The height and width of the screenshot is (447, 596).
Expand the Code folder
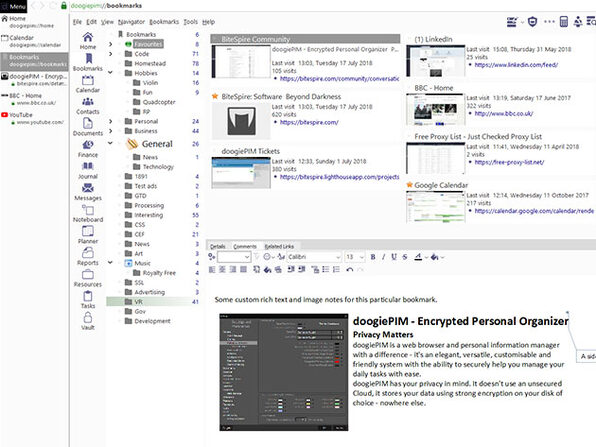tap(110, 54)
